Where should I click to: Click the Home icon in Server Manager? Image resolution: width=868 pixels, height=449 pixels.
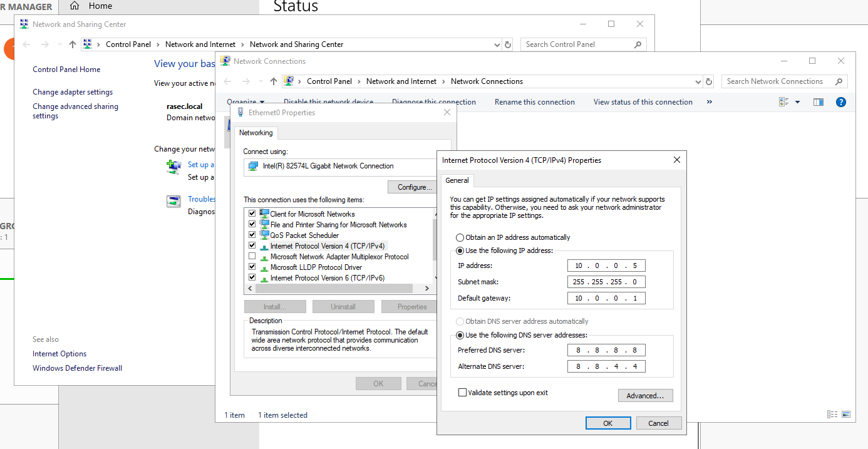(75, 6)
